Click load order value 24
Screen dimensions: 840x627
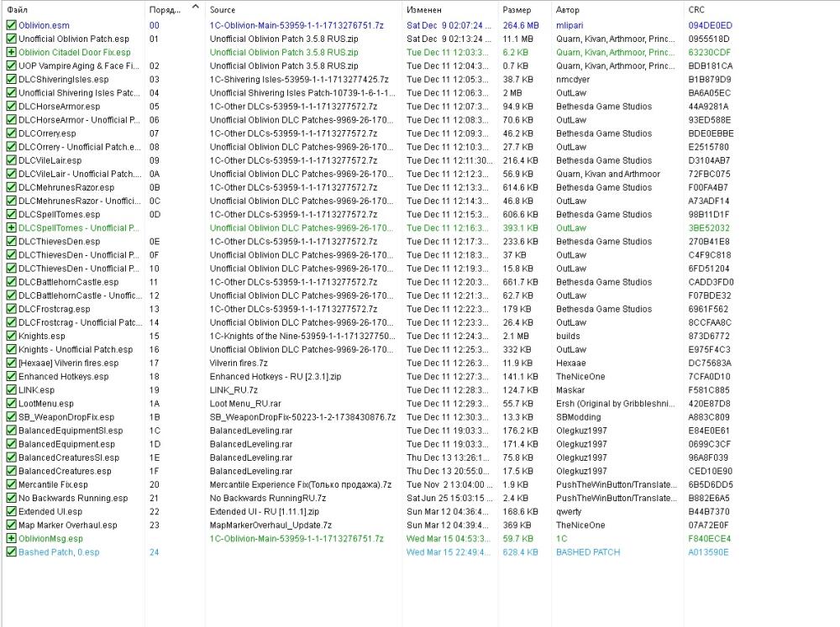point(155,552)
